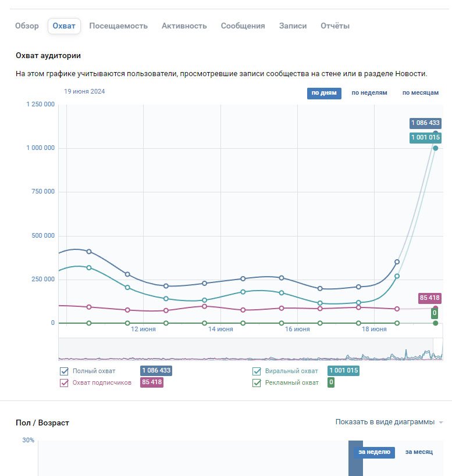Open the Обзор tab
Image resolution: width=452 pixels, height=476 pixels.
click(x=27, y=26)
